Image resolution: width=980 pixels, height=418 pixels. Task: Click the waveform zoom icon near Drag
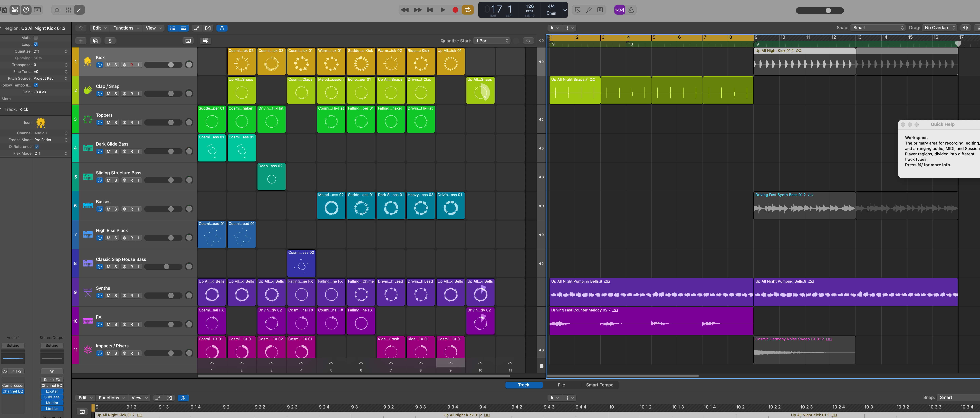(966, 28)
